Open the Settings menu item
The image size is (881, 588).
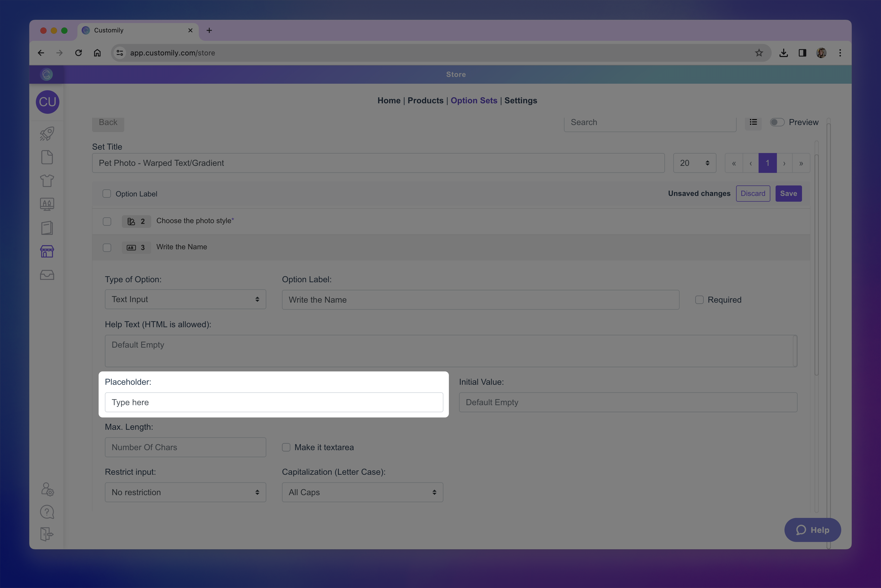click(521, 100)
